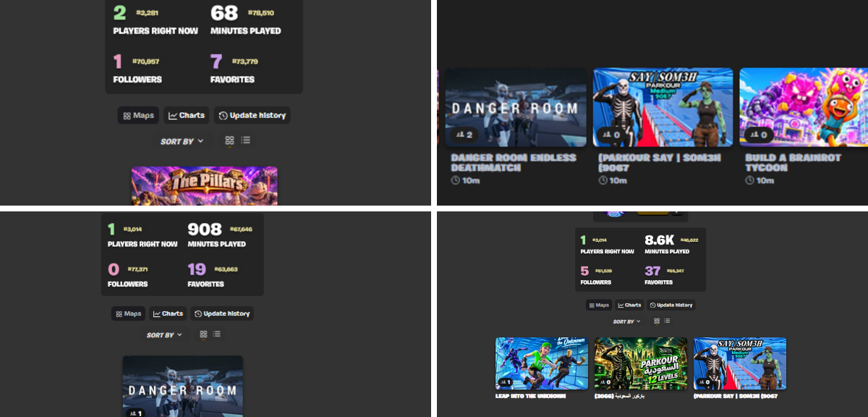Open the Parkour 12 Levels thumbnail
This screenshot has width=868, height=417.
(x=641, y=363)
